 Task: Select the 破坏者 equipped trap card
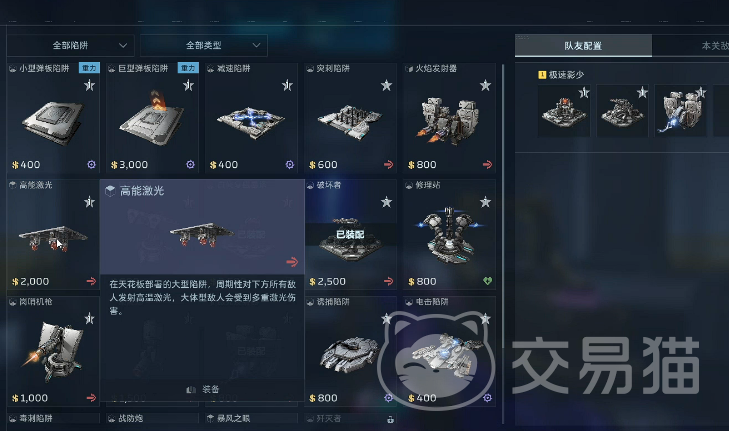coord(351,234)
